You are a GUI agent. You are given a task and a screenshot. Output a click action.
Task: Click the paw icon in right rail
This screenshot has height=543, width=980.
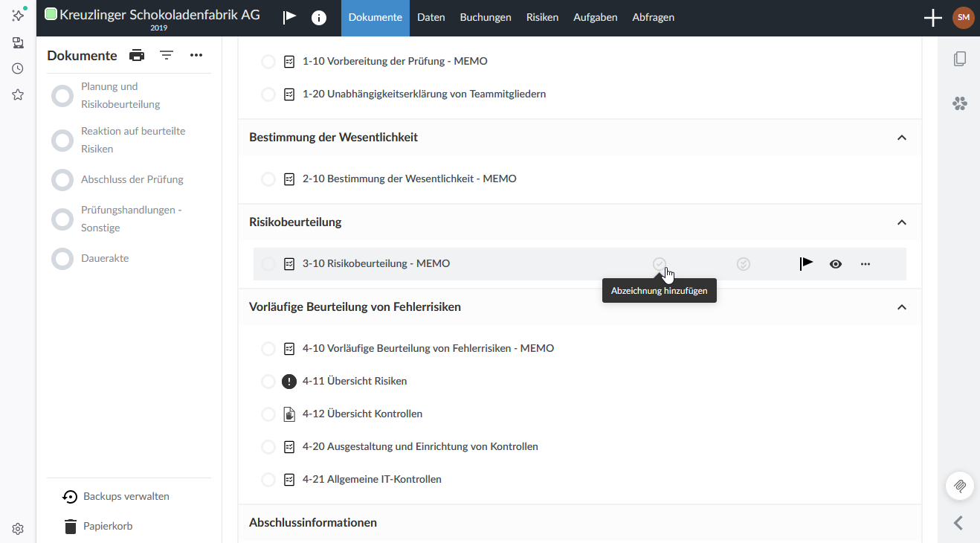pyautogui.click(x=960, y=103)
